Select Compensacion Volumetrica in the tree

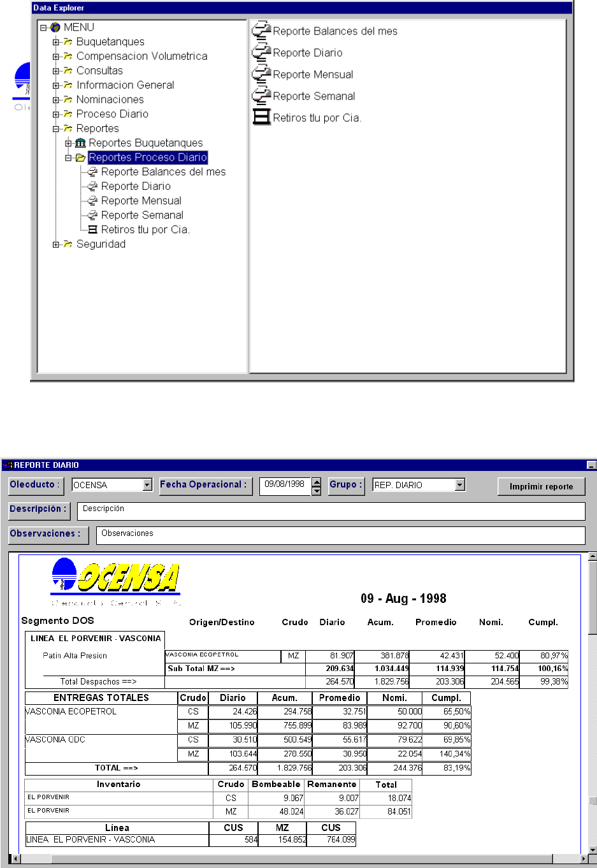pos(142,56)
